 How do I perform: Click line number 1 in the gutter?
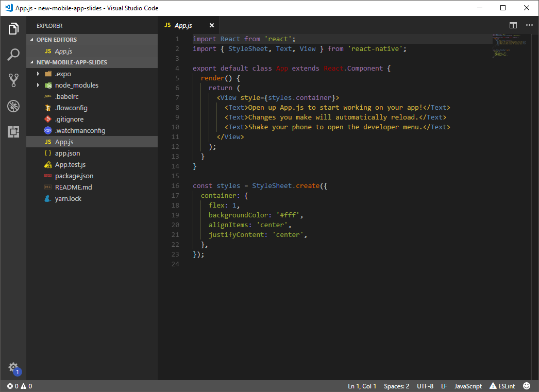pos(177,39)
